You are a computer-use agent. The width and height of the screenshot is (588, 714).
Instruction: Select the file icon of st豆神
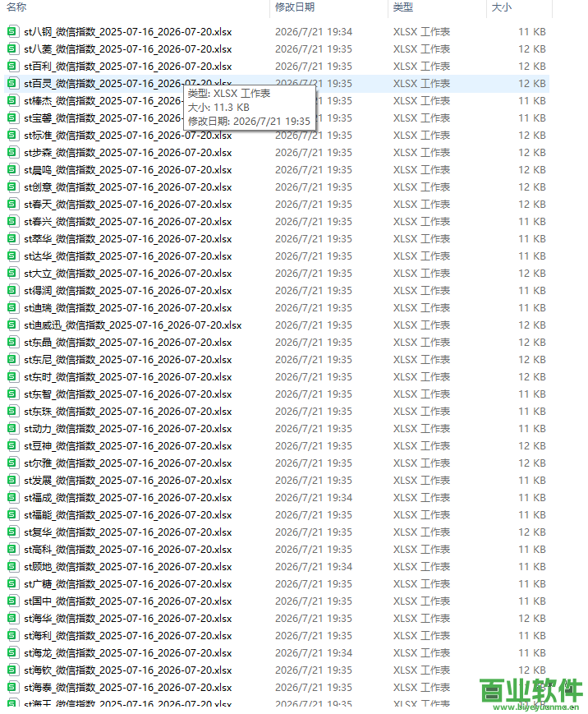tap(13, 445)
